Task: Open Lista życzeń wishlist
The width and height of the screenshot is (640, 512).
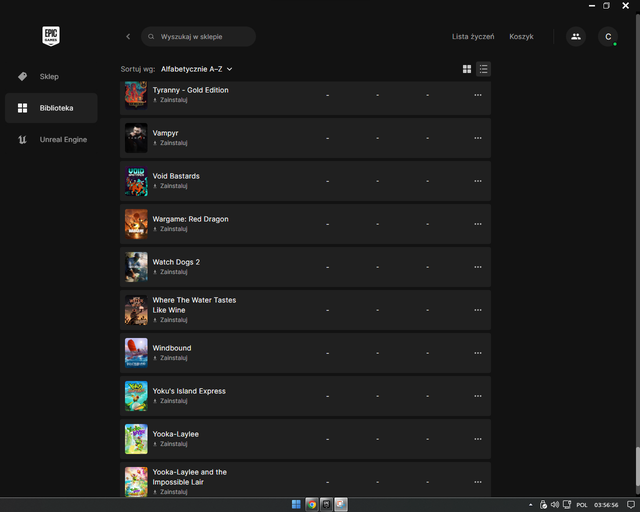Action: pos(473,37)
